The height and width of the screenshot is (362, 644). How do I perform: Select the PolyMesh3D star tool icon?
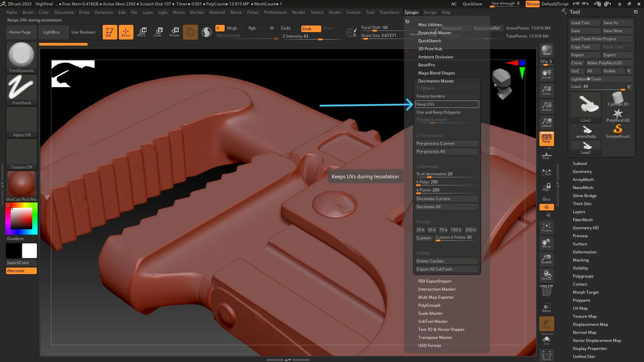click(x=618, y=115)
